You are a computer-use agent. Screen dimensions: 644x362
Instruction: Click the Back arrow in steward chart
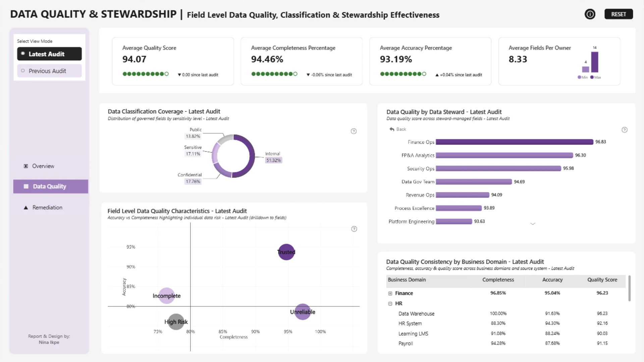[392, 129]
